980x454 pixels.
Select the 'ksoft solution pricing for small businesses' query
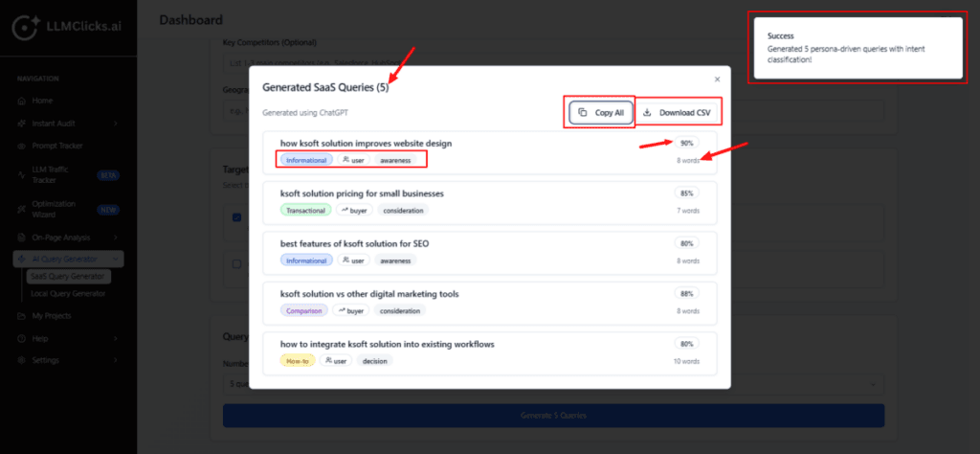(x=362, y=193)
